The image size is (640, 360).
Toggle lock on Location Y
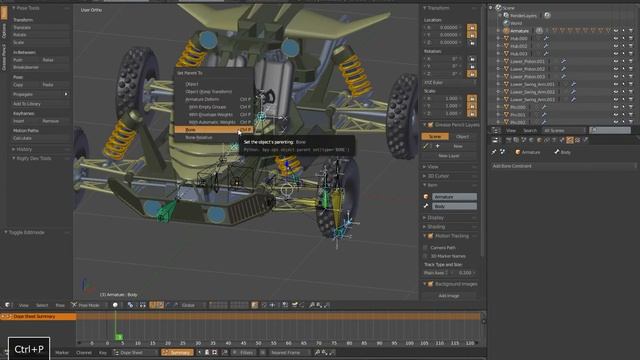pos(471,35)
